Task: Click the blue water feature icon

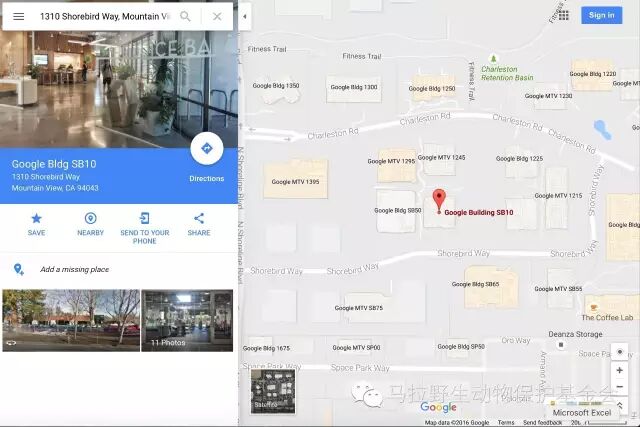Action: [x=602, y=129]
